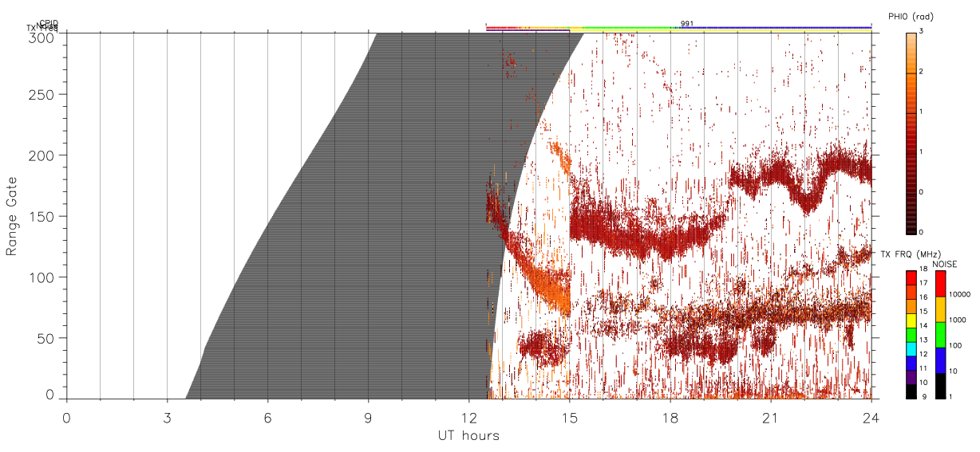Screen dimensions: 980x452
Task: Select the green TX FRQ swatch between 14 and 13
Action: [x=911, y=333]
